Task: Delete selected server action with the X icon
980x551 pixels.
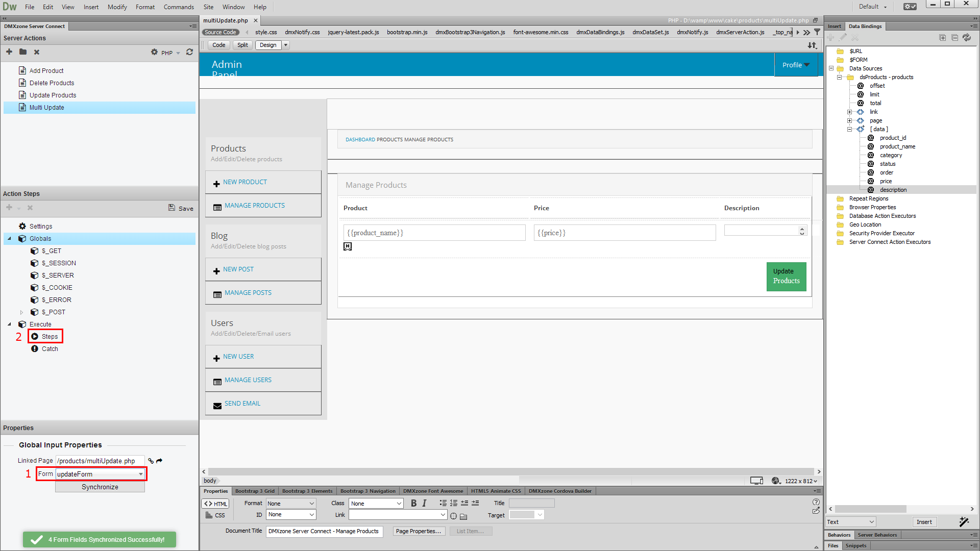Action: pyautogui.click(x=37, y=52)
